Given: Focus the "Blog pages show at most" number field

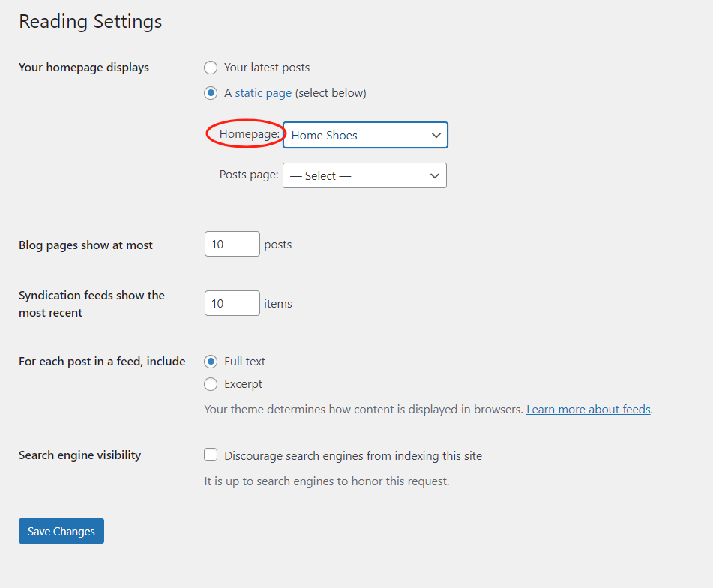Looking at the screenshot, I should 232,244.
